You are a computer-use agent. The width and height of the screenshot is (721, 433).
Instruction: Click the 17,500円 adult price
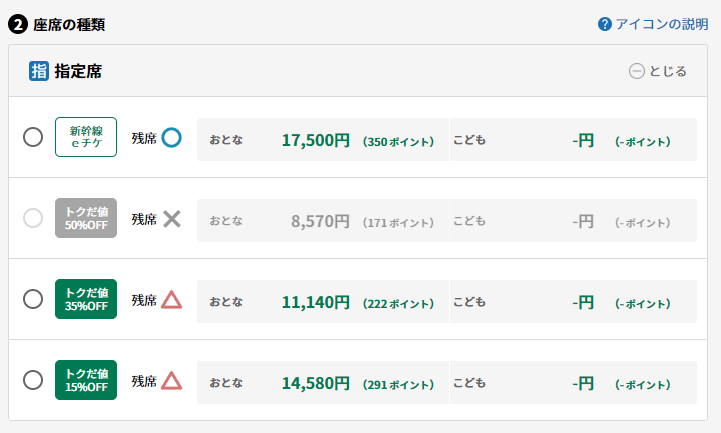tap(315, 140)
